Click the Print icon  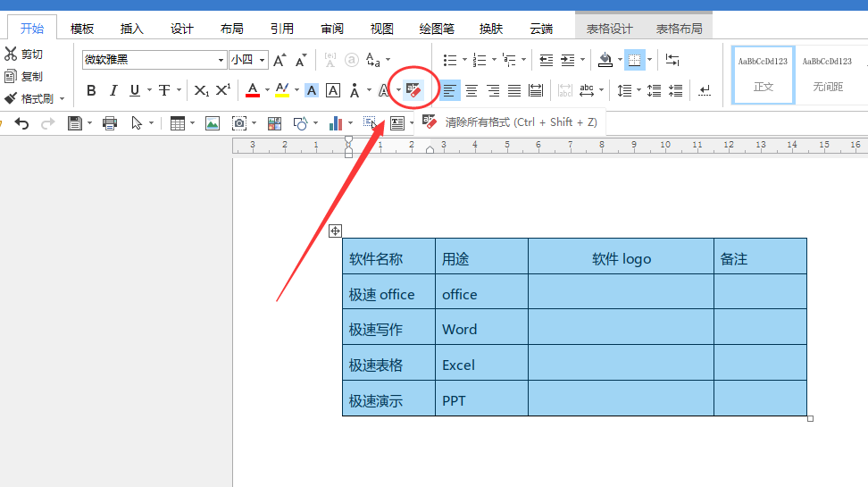pos(110,123)
